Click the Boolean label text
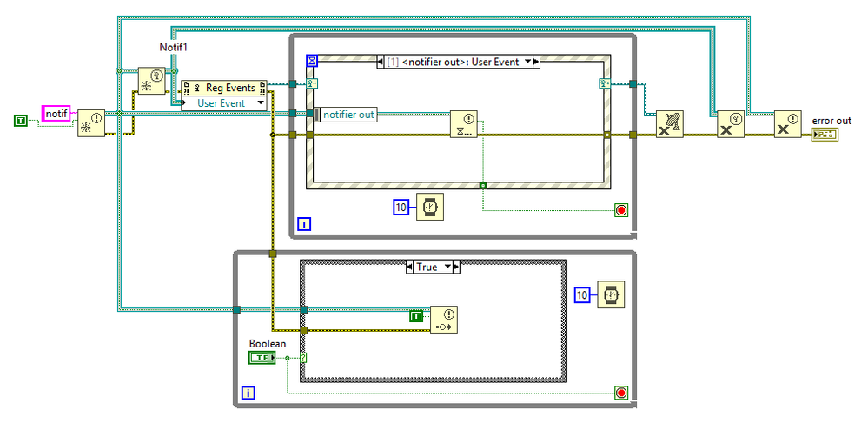Viewport: 868px width, 436px height. (268, 344)
